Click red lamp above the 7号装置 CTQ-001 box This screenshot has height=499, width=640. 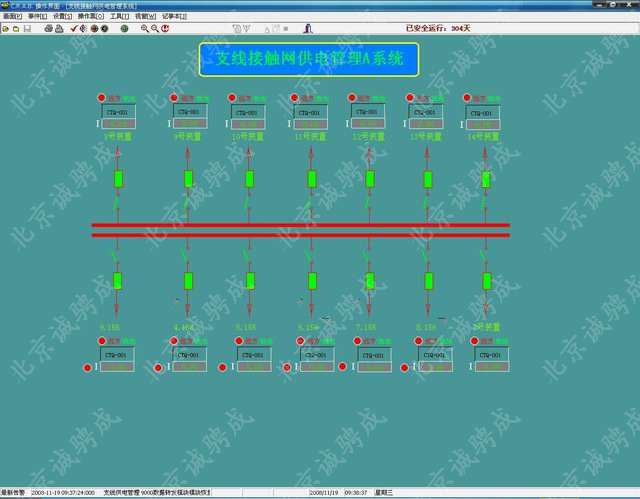[x=474, y=341]
